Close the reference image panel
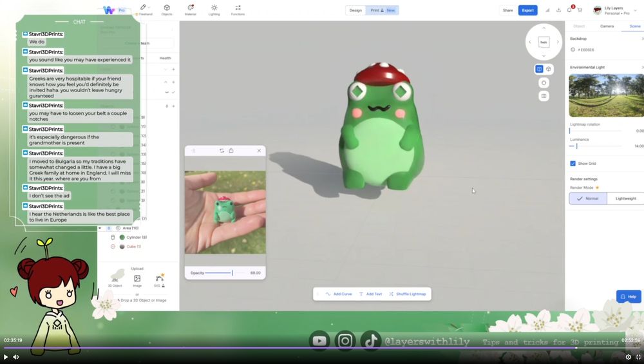 click(x=259, y=151)
